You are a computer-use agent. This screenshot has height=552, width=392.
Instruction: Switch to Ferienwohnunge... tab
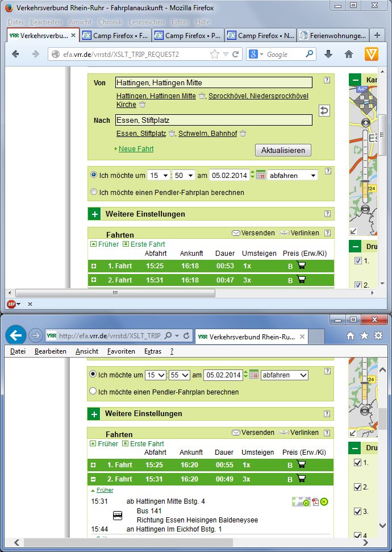332,36
